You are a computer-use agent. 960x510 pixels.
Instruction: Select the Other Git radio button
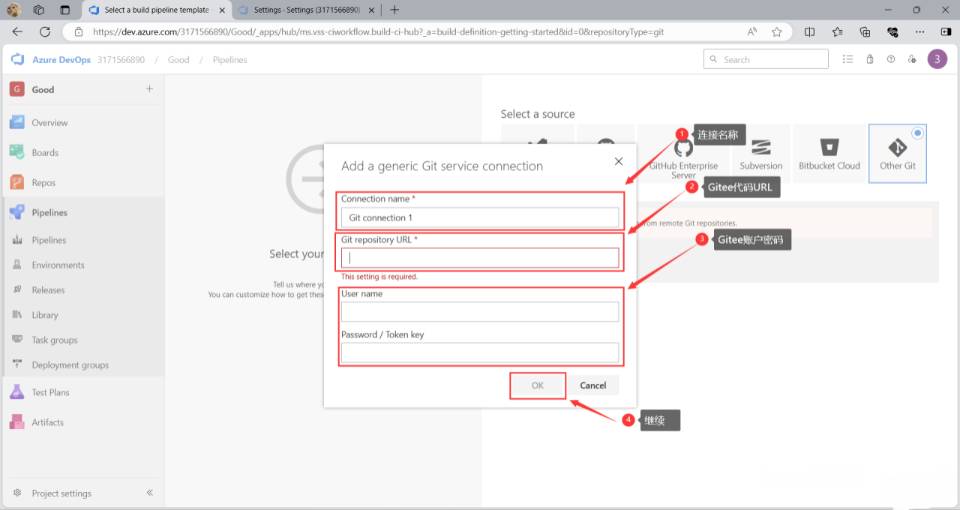917,133
